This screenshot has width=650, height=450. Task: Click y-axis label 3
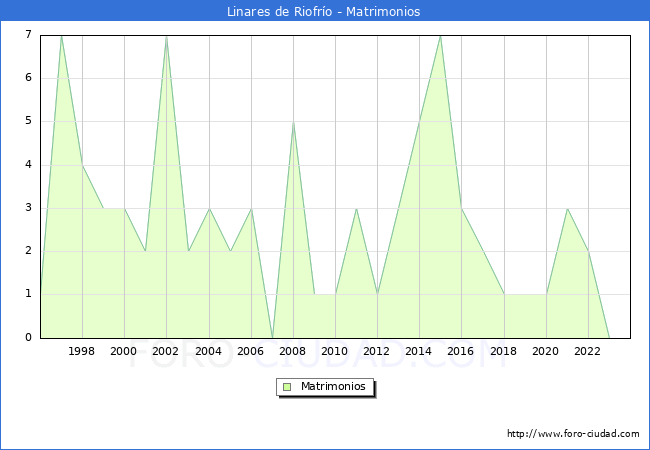[28, 208]
